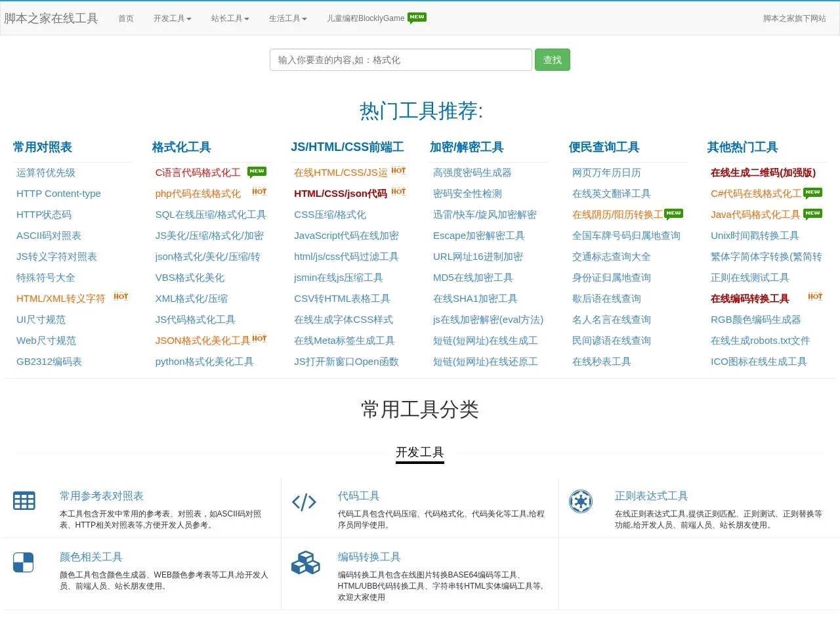
Task: Click the HOT badge on HTML/XML转义字符
Action: (120, 296)
